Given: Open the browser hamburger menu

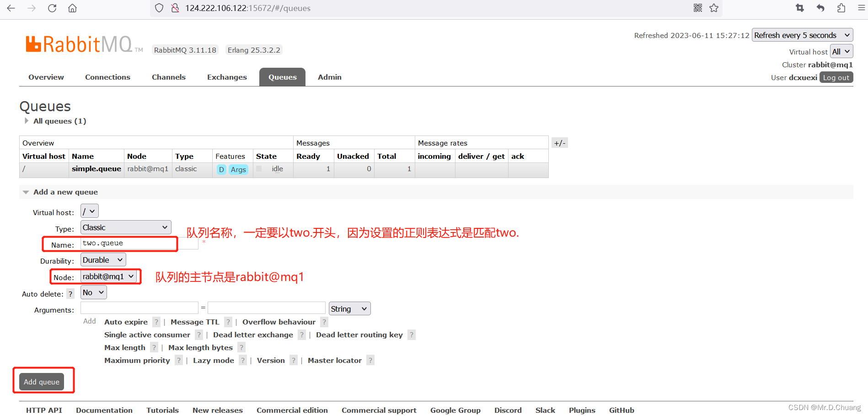Looking at the screenshot, I should coord(862,8).
